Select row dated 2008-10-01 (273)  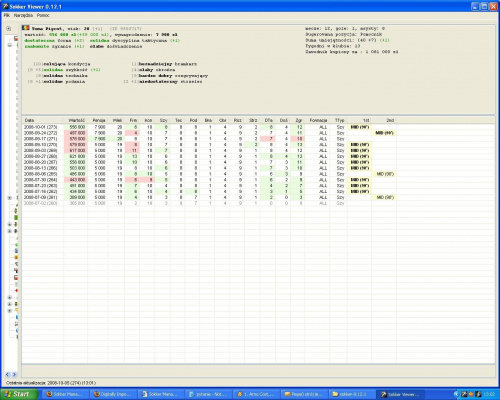pyautogui.click(x=209, y=127)
